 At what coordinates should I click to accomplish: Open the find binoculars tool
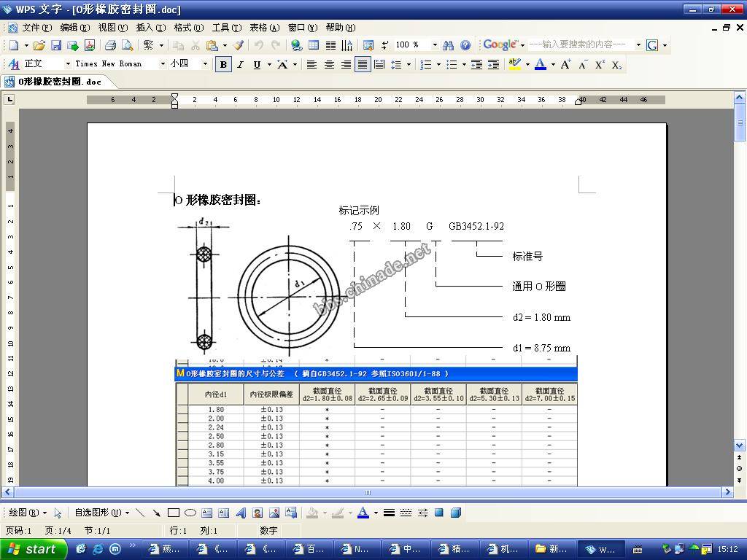(448, 45)
